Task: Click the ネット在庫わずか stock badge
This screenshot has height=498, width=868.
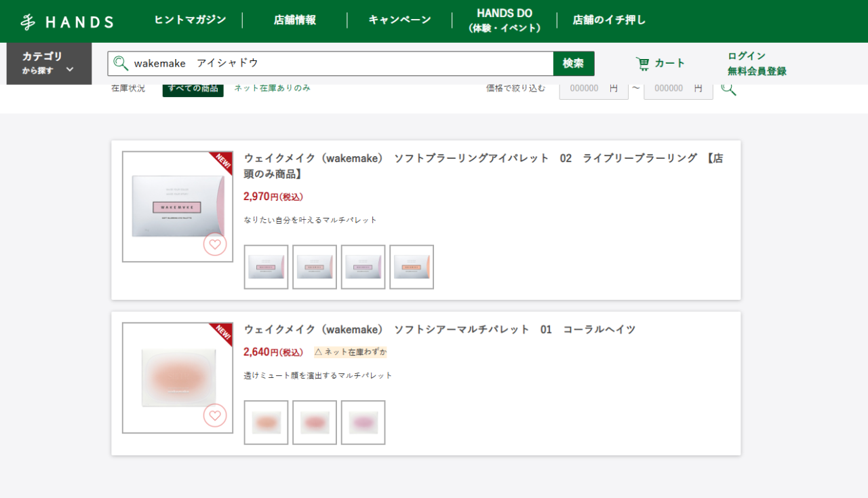Action: 351,352
